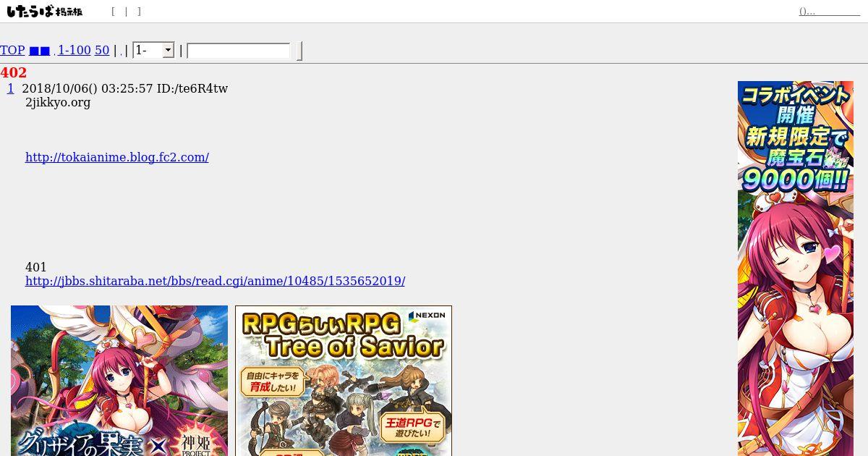868x456 pixels.
Task: Open the jbbs.shitaraba.net thread 1535652019 link
Action: (x=215, y=281)
